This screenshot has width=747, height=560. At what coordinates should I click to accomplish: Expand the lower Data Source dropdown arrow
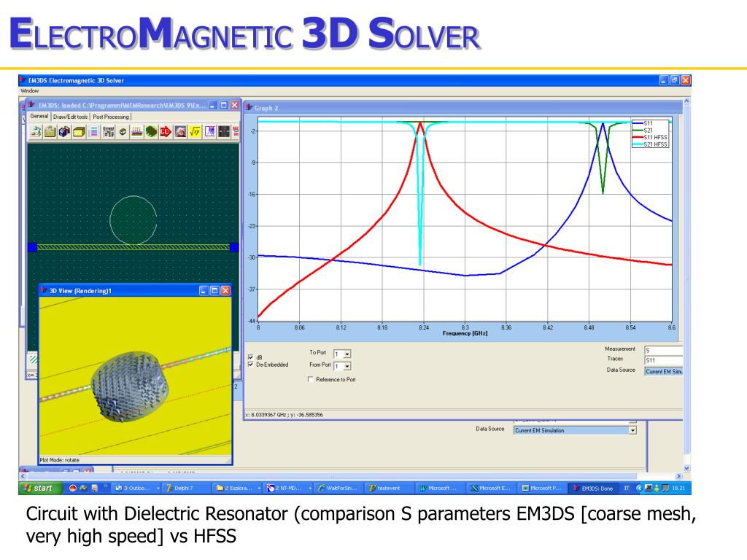(632, 430)
